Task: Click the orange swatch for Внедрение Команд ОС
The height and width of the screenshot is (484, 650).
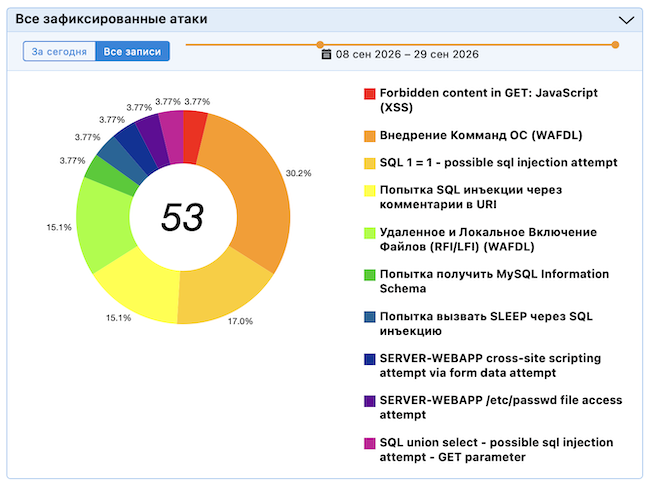Action: tap(369, 136)
